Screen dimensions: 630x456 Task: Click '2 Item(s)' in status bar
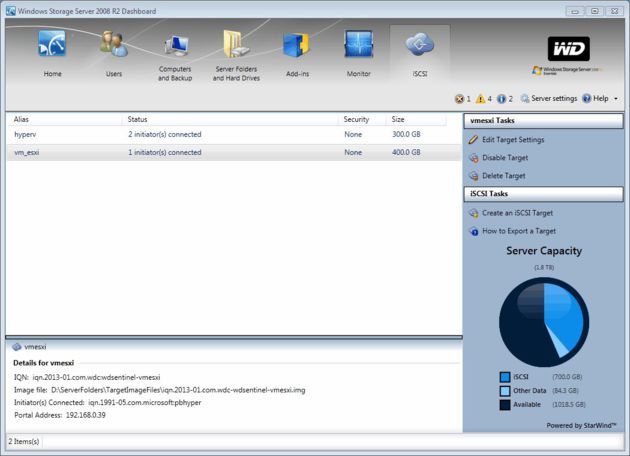(x=24, y=442)
